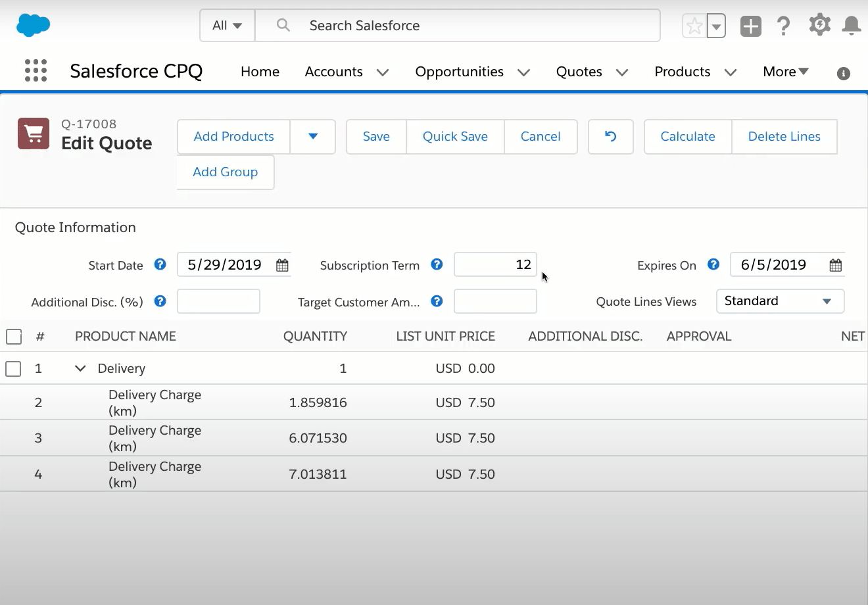Viewport: 868px width, 605px height.
Task: Click the info icon beside More
Action: pyautogui.click(x=843, y=74)
